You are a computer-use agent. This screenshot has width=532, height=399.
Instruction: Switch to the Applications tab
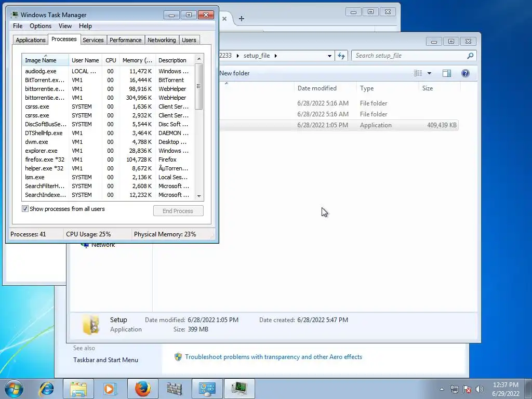click(31, 40)
